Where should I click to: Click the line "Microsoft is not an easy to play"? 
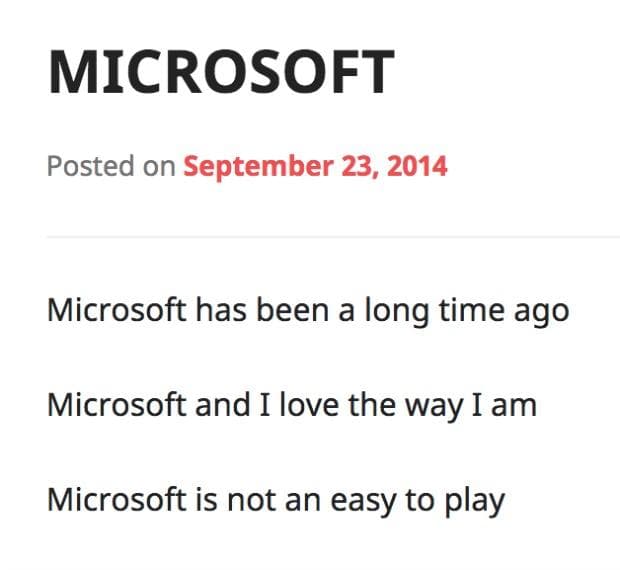coord(276,499)
